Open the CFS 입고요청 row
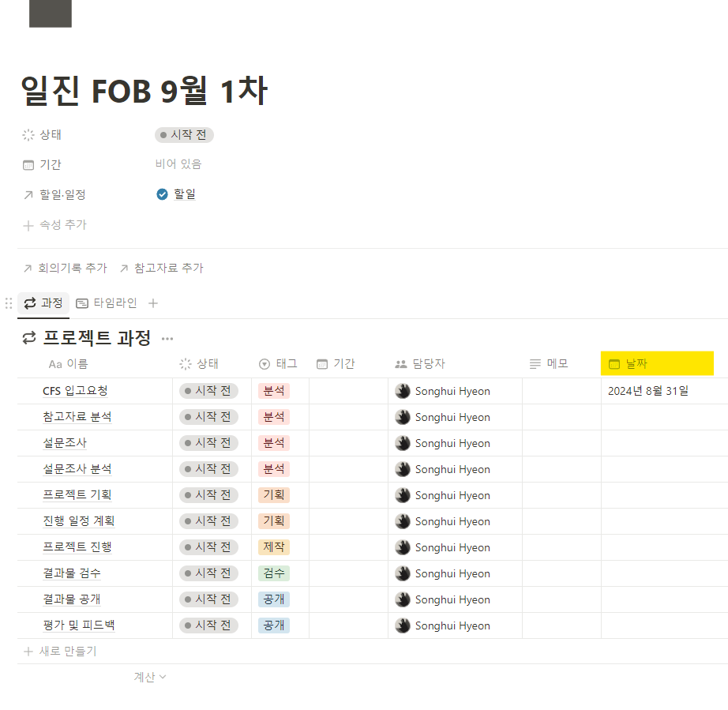 coord(75,391)
